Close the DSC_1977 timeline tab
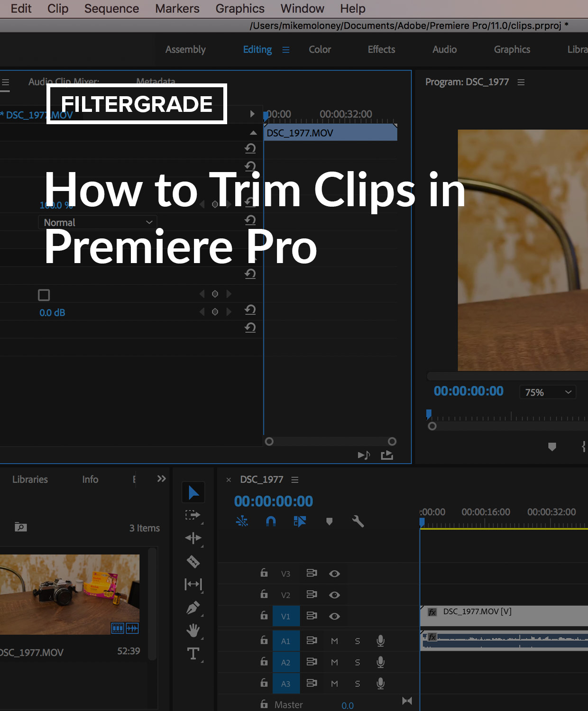Screen dimensions: 588x711 tap(229, 480)
